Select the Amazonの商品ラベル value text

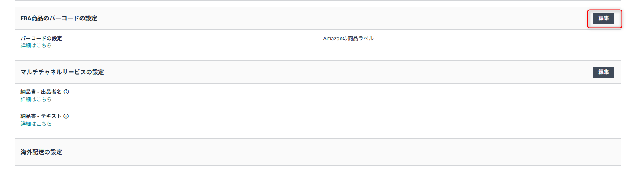(x=348, y=38)
